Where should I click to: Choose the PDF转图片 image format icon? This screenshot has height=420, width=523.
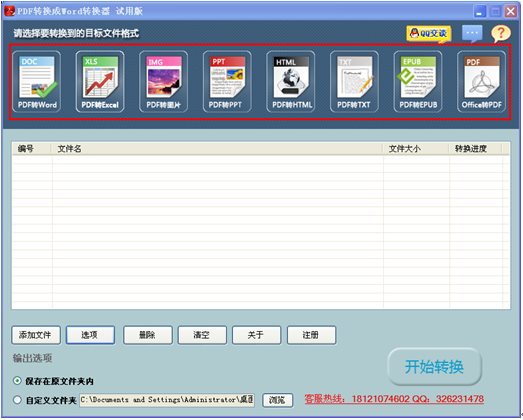[x=163, y=81]
